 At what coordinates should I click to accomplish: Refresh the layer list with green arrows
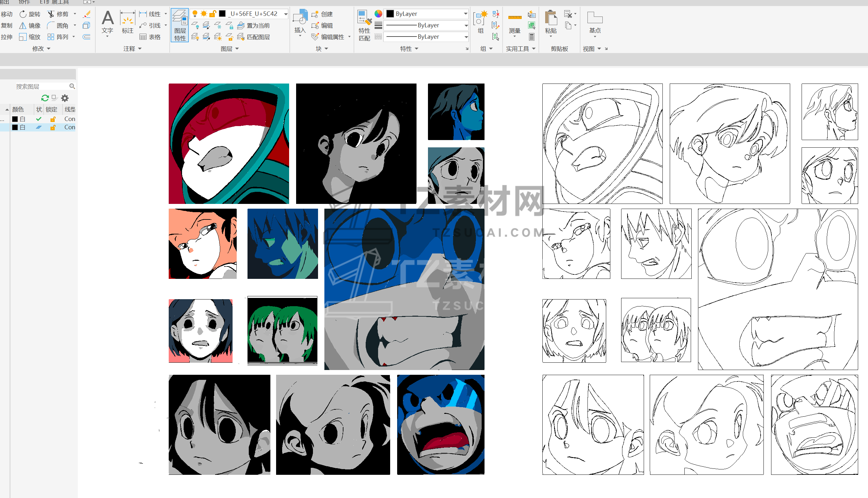pos(45,98)
